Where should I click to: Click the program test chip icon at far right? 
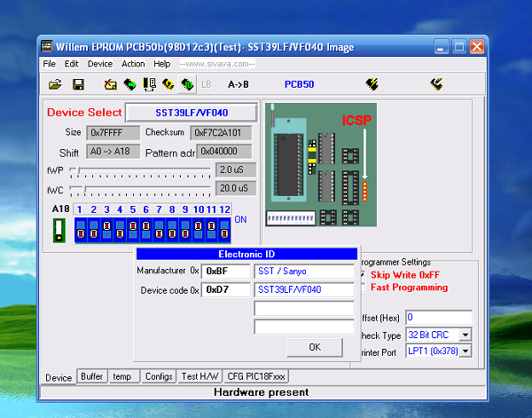437,84
